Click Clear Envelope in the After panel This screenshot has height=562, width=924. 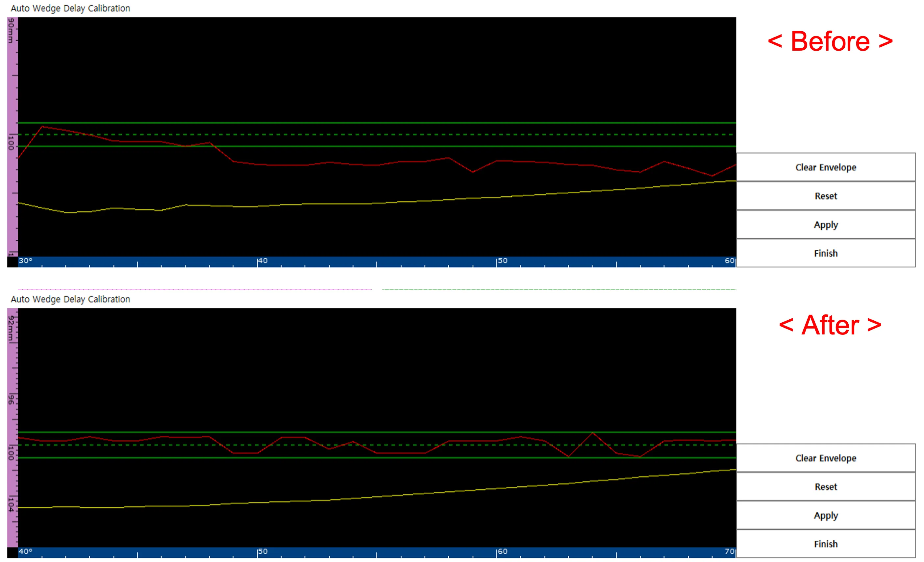pos(825,458)
